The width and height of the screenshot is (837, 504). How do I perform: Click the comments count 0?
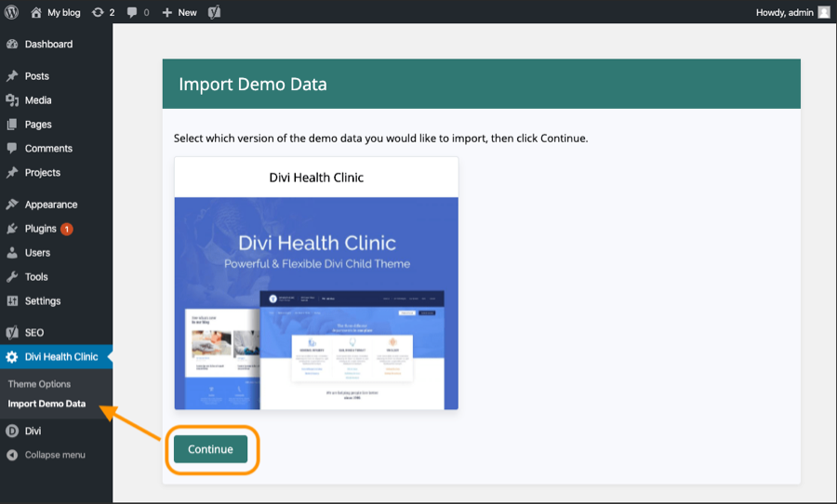tap(146, 12)
